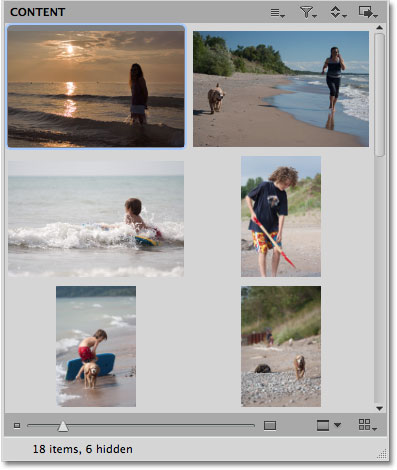
Task: Click the window resize grip corner
Action: pyautogui.click(x=382, y=454)
